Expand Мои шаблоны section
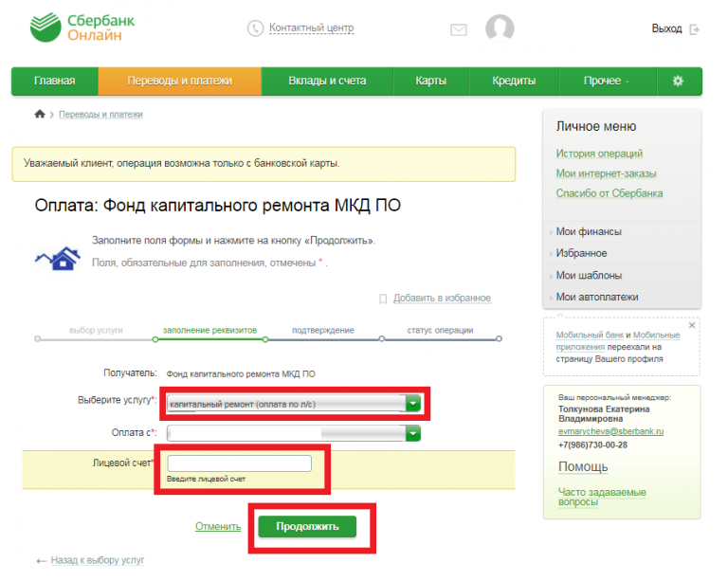 pyautogui.click(x=589, y=276)
